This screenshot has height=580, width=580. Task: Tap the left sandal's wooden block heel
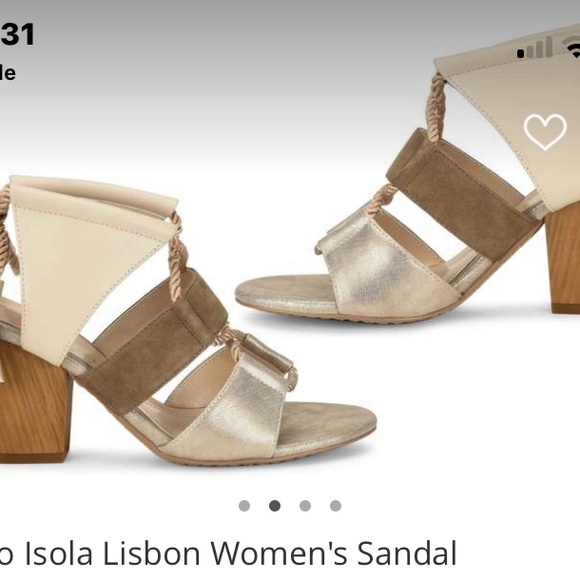[x=35, y=401]
